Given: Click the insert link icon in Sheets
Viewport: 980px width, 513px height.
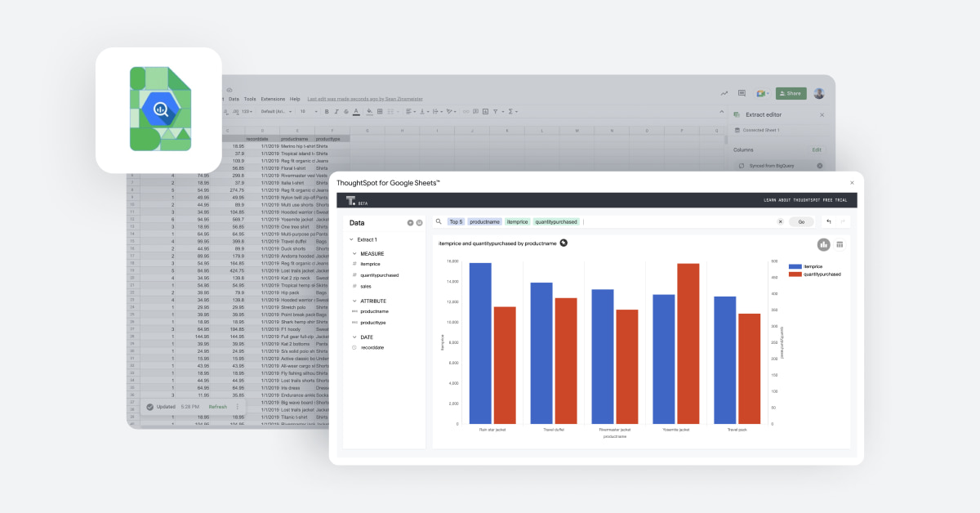Looking at the screenshot, I should 465,111.
